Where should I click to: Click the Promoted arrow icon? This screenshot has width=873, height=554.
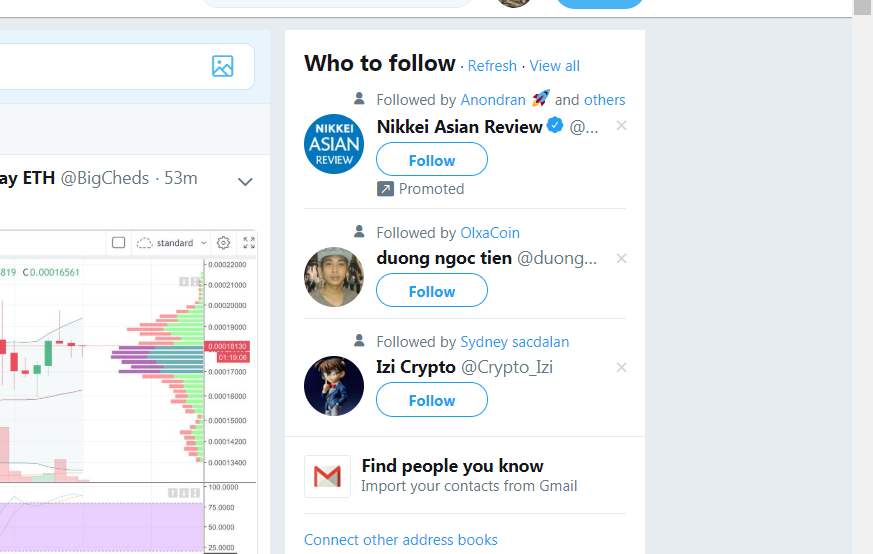coord(385,188)
